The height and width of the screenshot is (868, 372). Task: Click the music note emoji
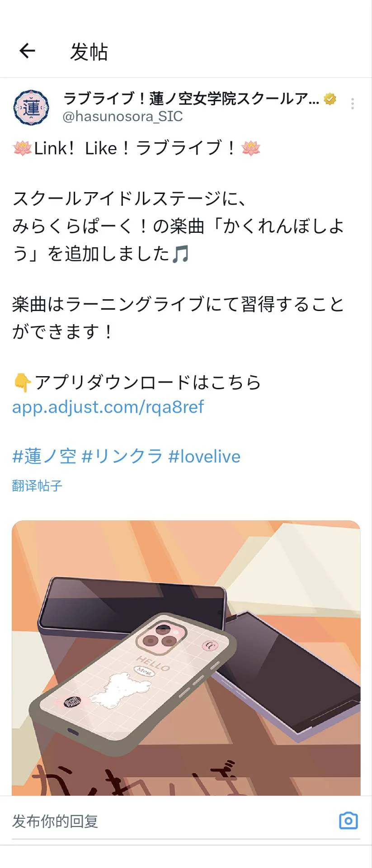point(180,254)
